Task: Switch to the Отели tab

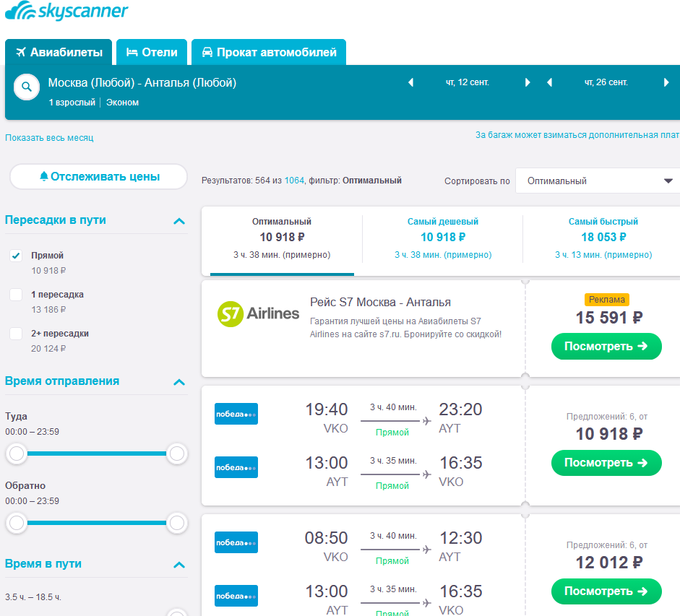Action: coord(152,53)
